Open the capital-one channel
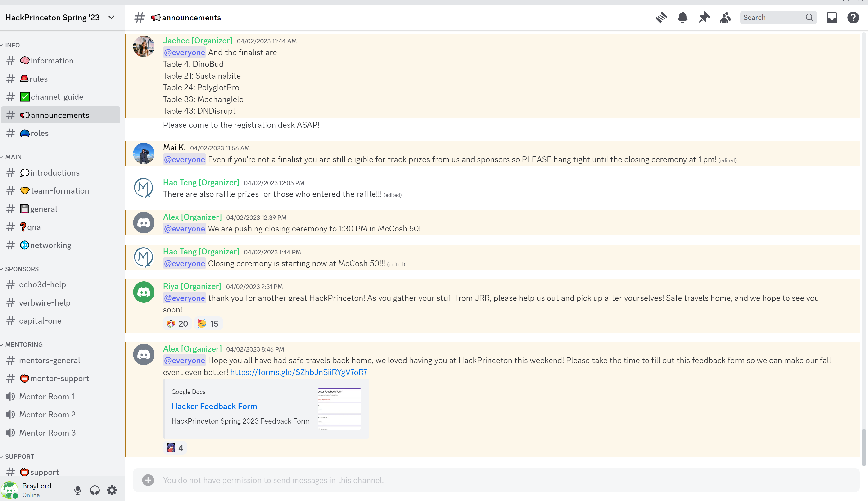The width and height of the screenshot is (868, 501). [40, 321]
